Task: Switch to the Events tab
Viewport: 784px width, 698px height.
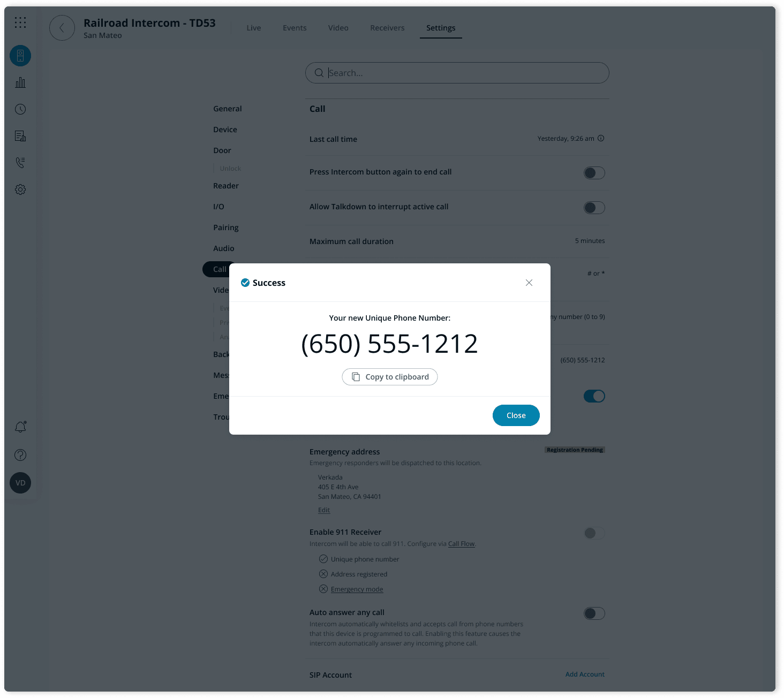Action: point(295,28)
